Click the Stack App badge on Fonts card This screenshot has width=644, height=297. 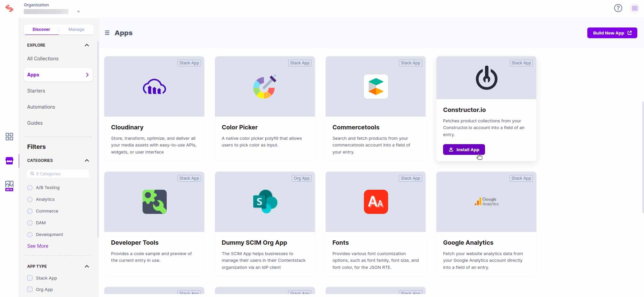tap(411, 178)
